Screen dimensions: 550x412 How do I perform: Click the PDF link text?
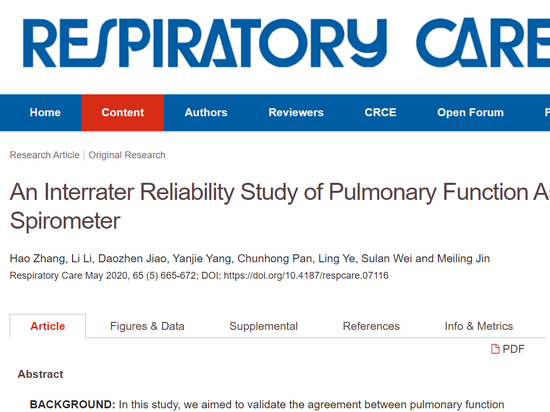[x=514, y=349]
